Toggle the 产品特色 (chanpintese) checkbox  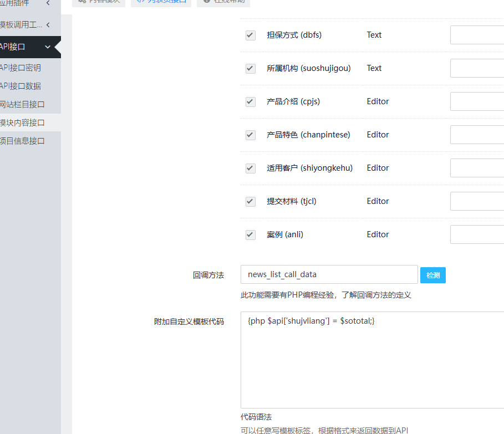coord(251,135)
